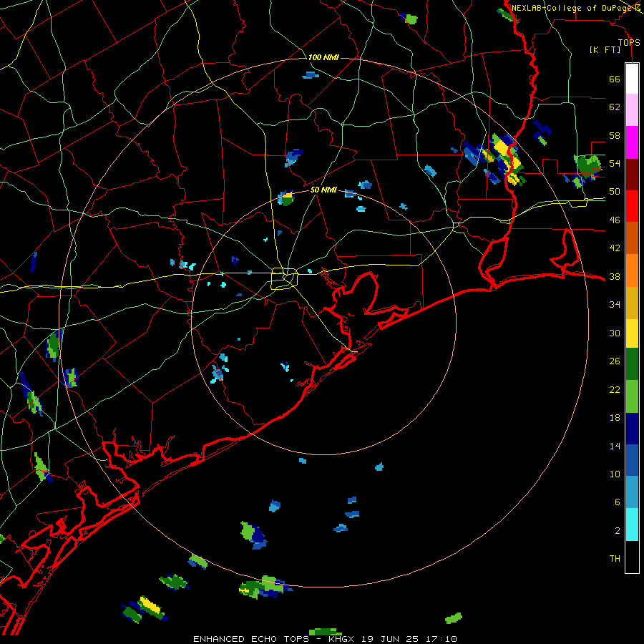Click the "19 JUN 25" date text
Viewport: 644px width, 644px height.
[390, 639]
